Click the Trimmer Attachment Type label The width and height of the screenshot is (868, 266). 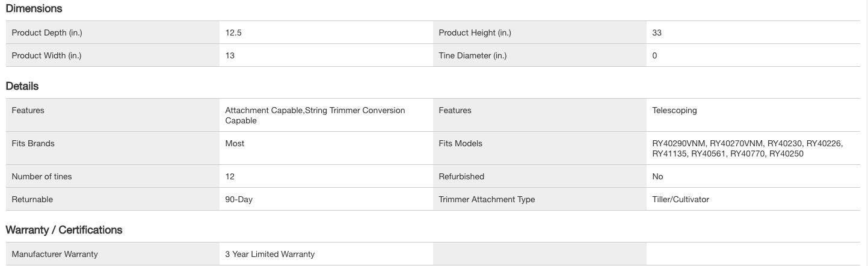[487, 199]
